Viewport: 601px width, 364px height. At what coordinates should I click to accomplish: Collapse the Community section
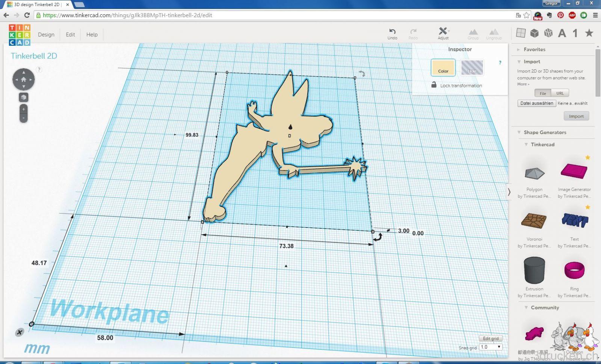pos(526,307)
